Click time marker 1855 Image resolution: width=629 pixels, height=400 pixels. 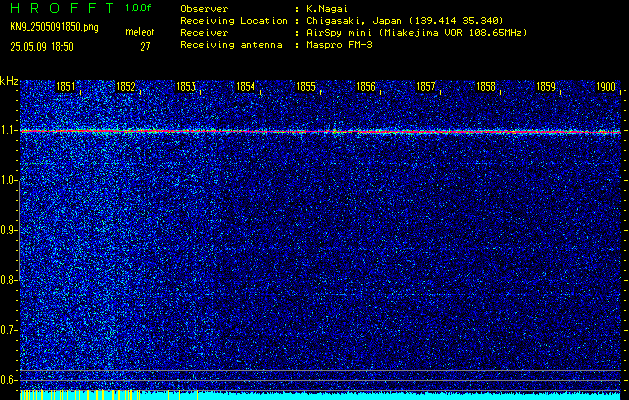[x=306, y=87]
